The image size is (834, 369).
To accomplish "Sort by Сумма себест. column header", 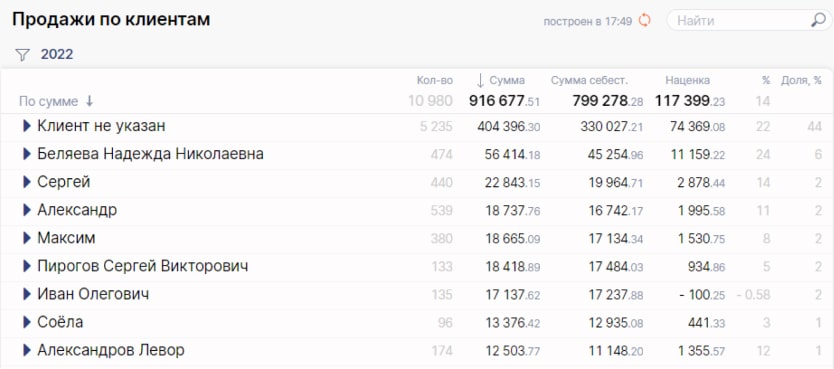I will coord(589,81).
